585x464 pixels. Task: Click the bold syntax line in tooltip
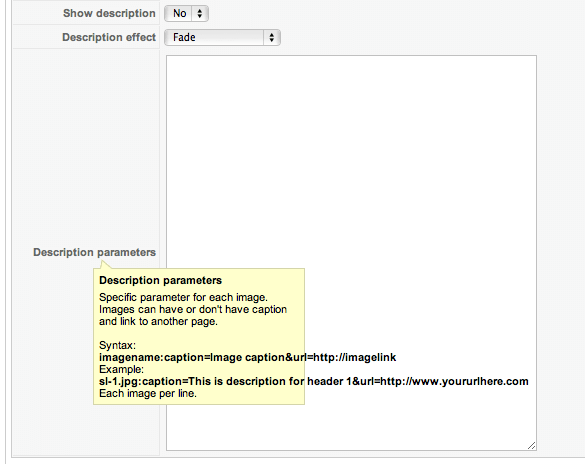(247, 357)
